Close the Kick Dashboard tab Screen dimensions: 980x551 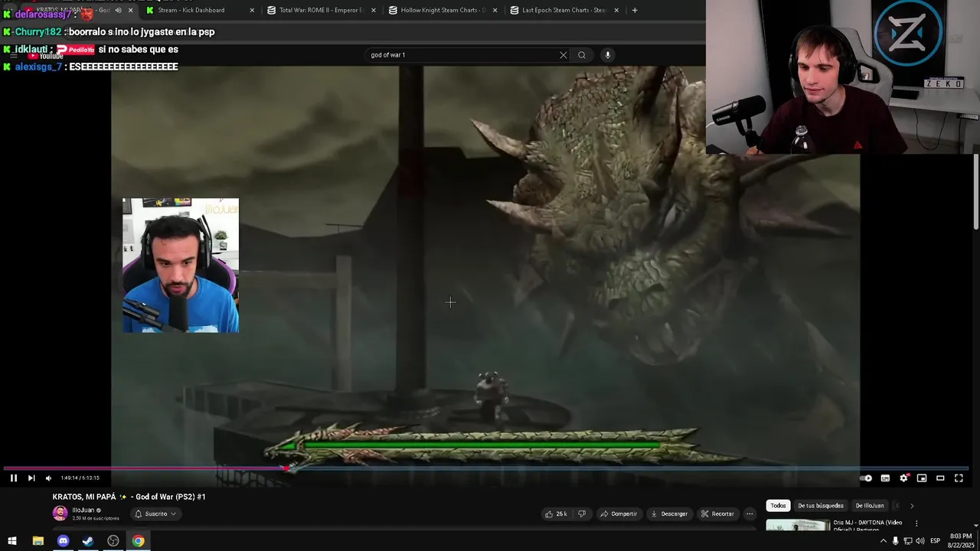coord(252,10)
